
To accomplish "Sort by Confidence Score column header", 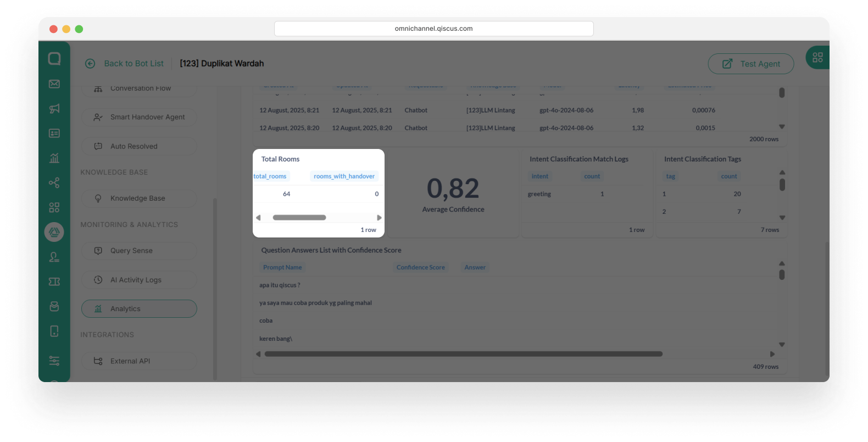I will click(x=420, y=268).
